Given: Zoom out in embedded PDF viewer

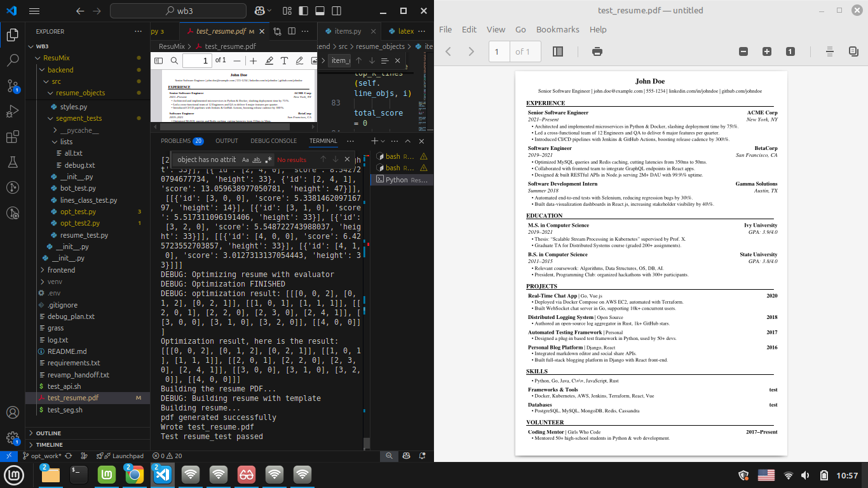Looking at the screenshot, I should click(237, 60).
